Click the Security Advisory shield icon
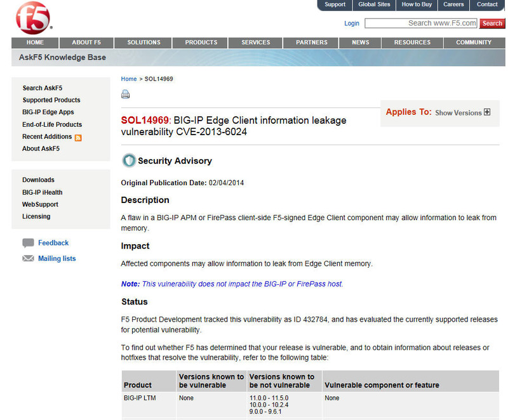This screenshot has width=508, height=420. (129, 161)
